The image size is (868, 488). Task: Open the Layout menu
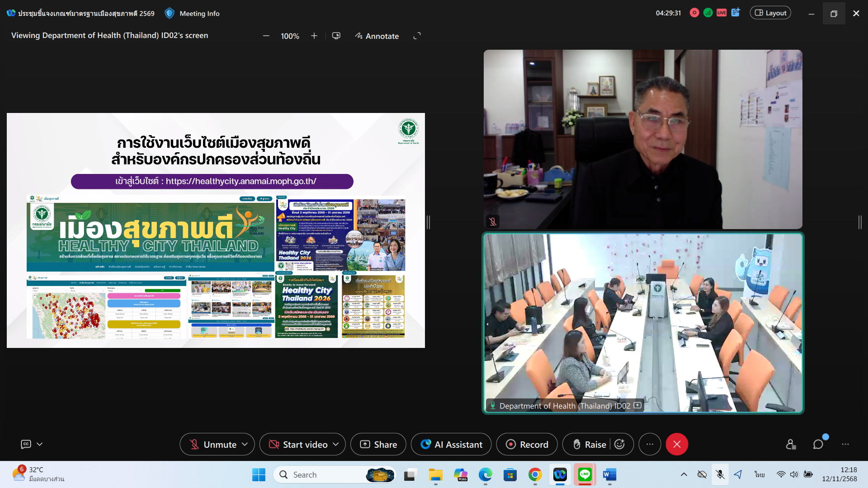click(x=770, y=13)
